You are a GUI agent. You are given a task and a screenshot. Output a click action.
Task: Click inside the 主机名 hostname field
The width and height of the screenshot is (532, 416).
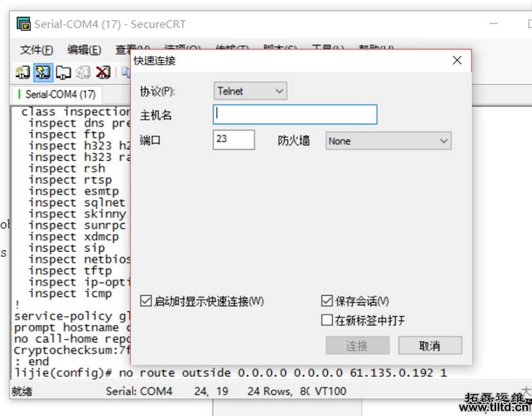click(295, 114)
